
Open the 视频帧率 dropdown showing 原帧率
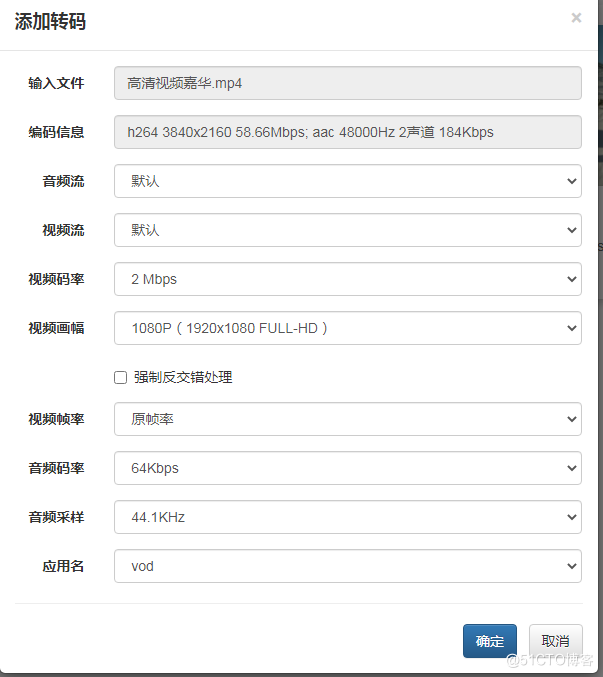(348, 419)
